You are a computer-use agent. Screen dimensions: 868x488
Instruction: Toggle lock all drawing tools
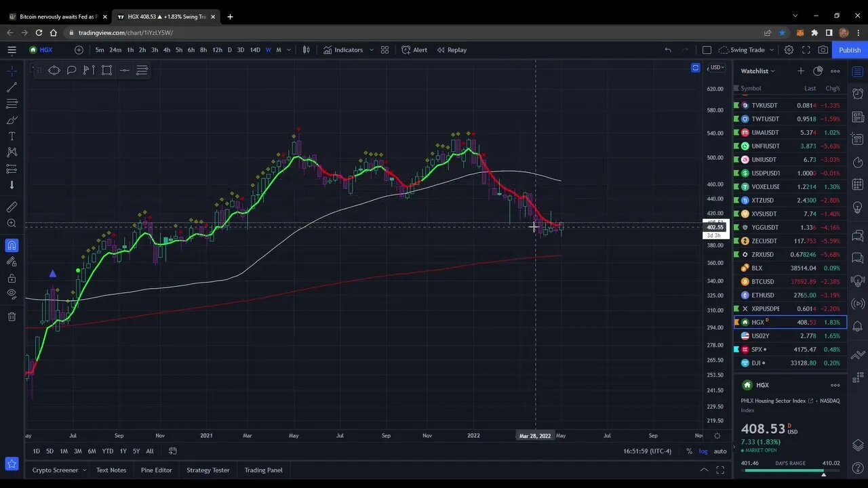tap(12, 278)
